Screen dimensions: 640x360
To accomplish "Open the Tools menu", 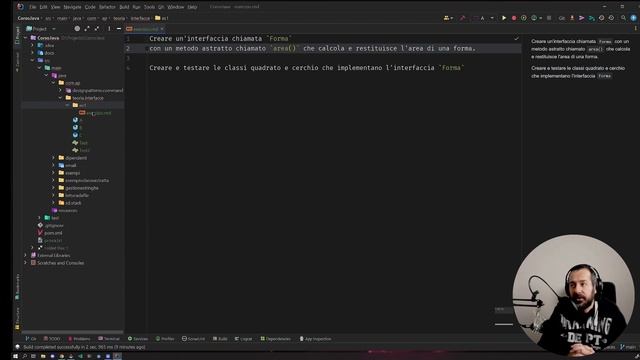I will (149, 7).
